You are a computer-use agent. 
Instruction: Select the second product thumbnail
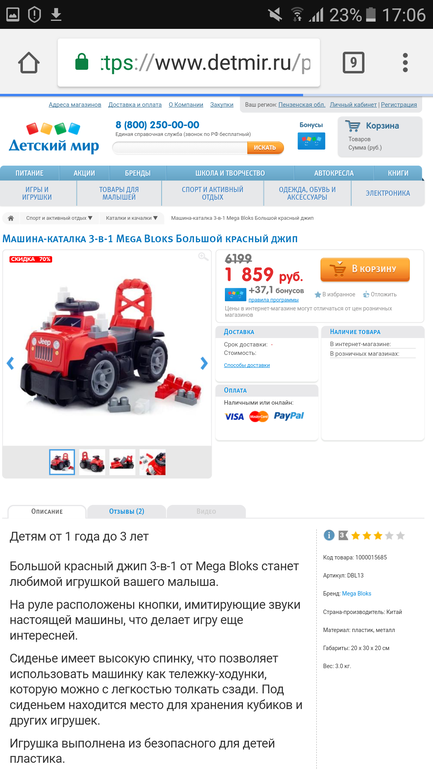coord(92,462)
